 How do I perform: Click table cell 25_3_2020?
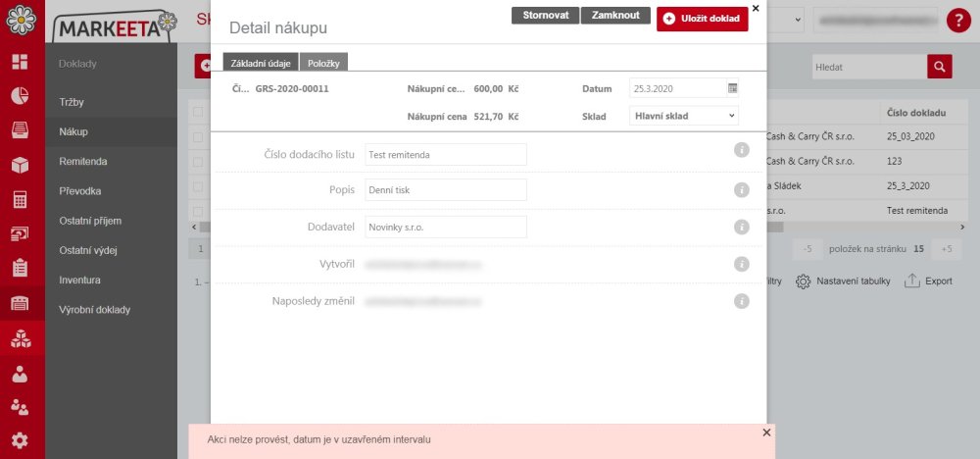tap(908, 186)
